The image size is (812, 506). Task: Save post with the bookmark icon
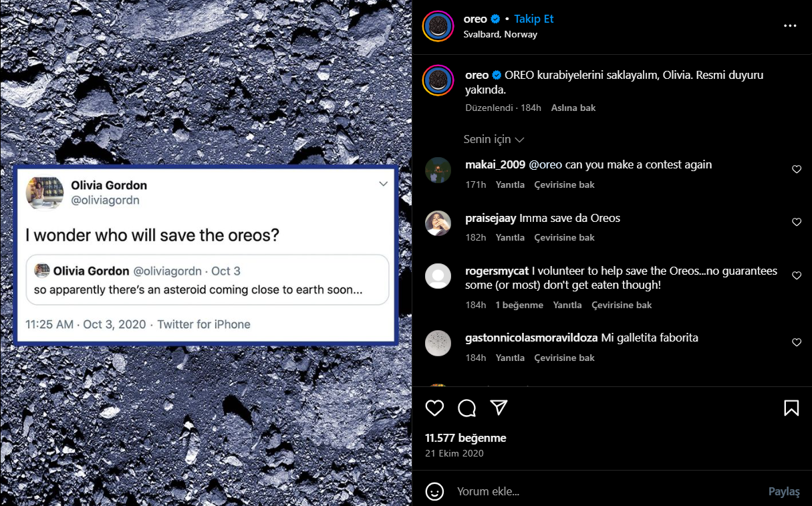pos(791,408)
